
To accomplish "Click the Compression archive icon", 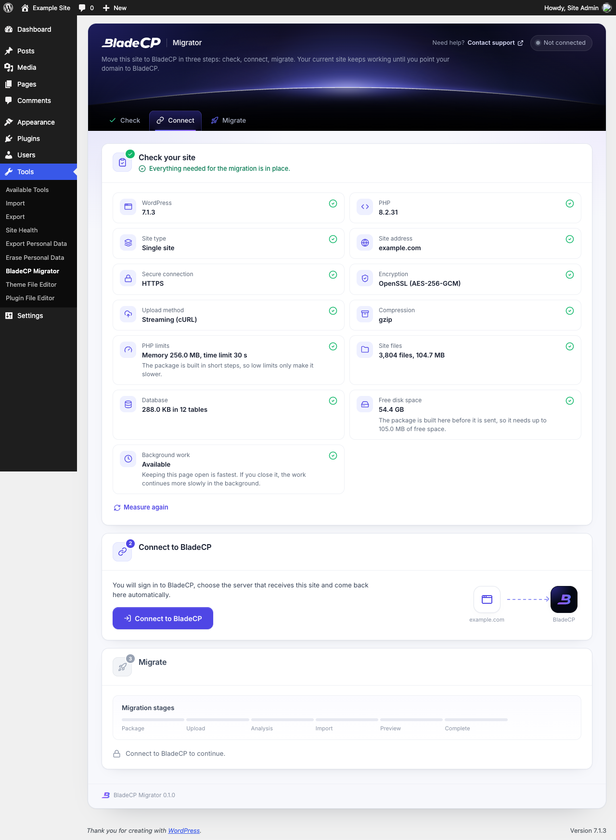I will 365,314.
